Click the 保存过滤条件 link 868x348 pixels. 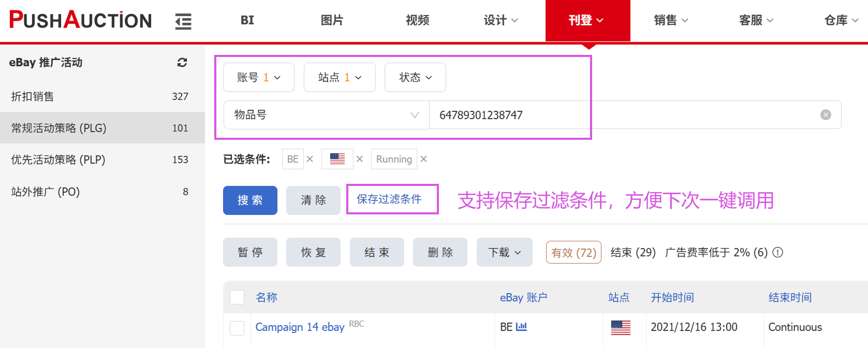click(x=389, y=199)
